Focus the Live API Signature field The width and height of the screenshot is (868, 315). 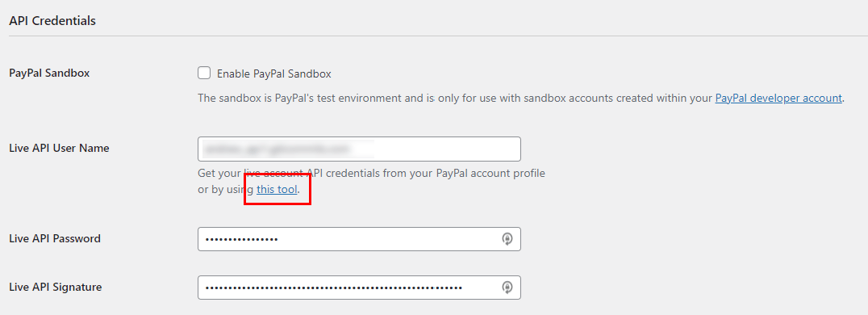[x=359, y=288]
